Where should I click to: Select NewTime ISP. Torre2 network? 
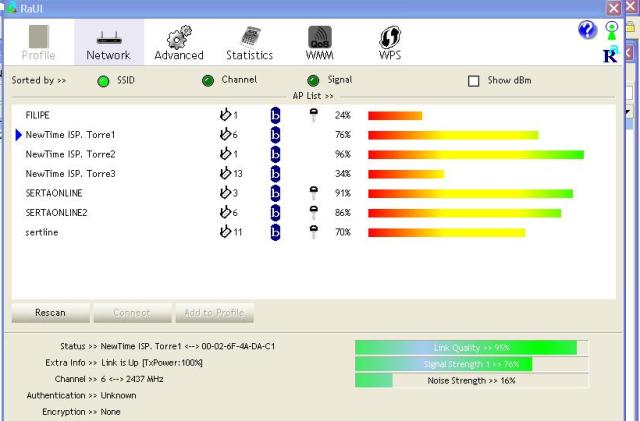click(x=313, y=154)
